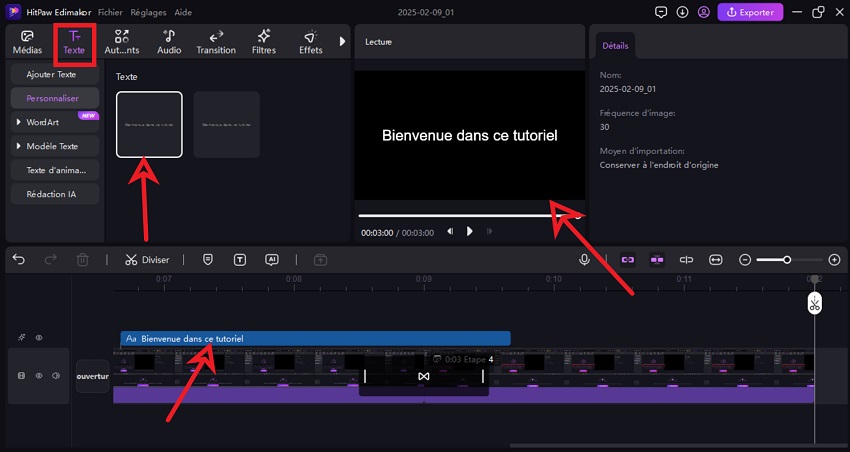The image size is (850, 452).
Task: Click the Rédaction IA button
Action: click(x=51, y=194)
